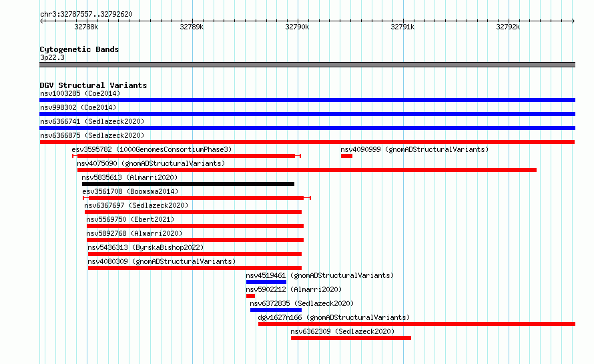Click the blue bar under nsv998302
The image size is (594, 364).
(x=307, y=114)
